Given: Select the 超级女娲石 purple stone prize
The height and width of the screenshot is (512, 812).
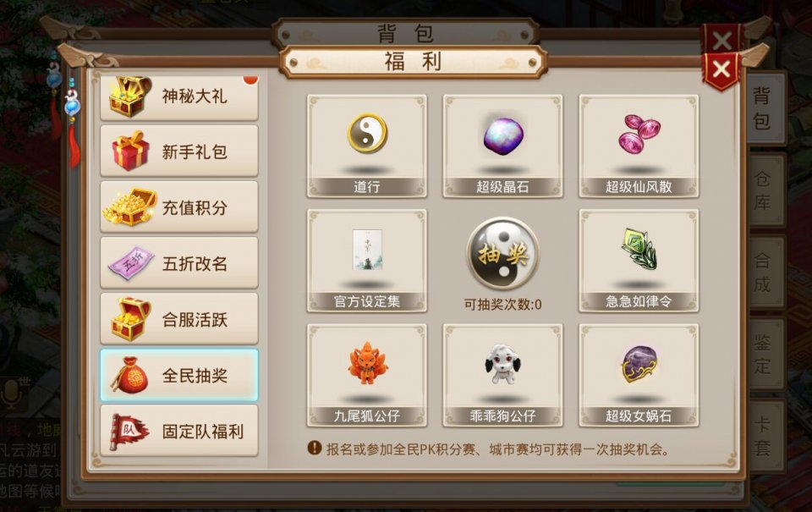Looking at the screenshot, I should coord(639,375).
